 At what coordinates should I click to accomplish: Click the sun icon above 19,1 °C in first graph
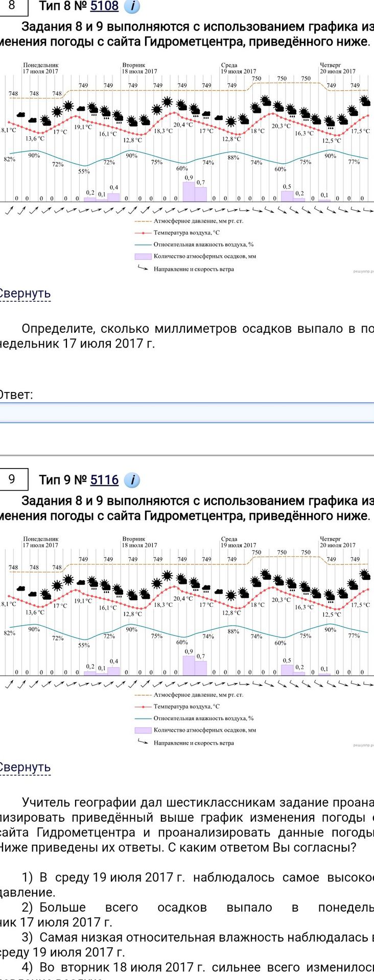[68, 106]
